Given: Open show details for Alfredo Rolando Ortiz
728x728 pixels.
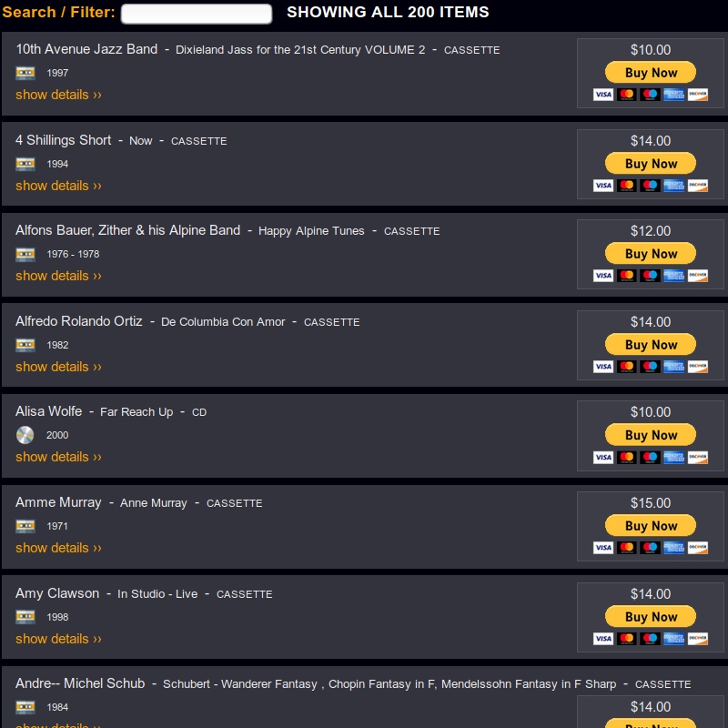Looking at the screenshot, I should coord(58,367).
